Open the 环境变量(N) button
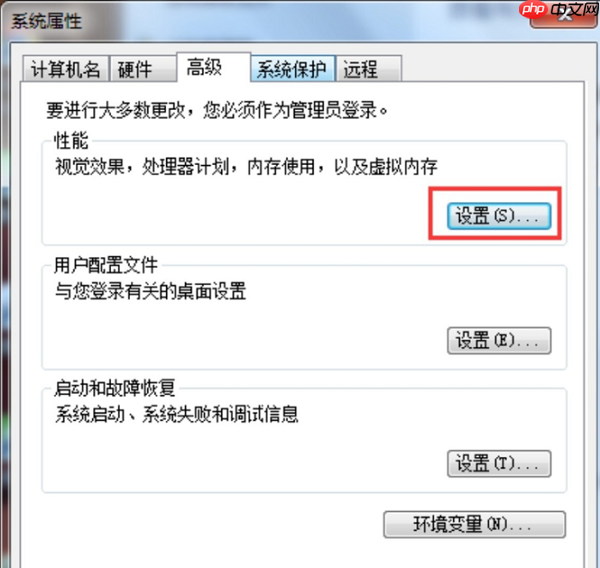 [x=474, y=524]
